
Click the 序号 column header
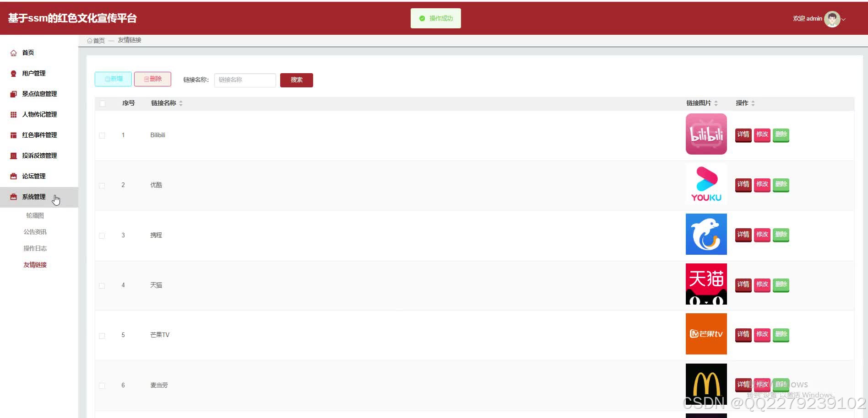tap(128, 103)
